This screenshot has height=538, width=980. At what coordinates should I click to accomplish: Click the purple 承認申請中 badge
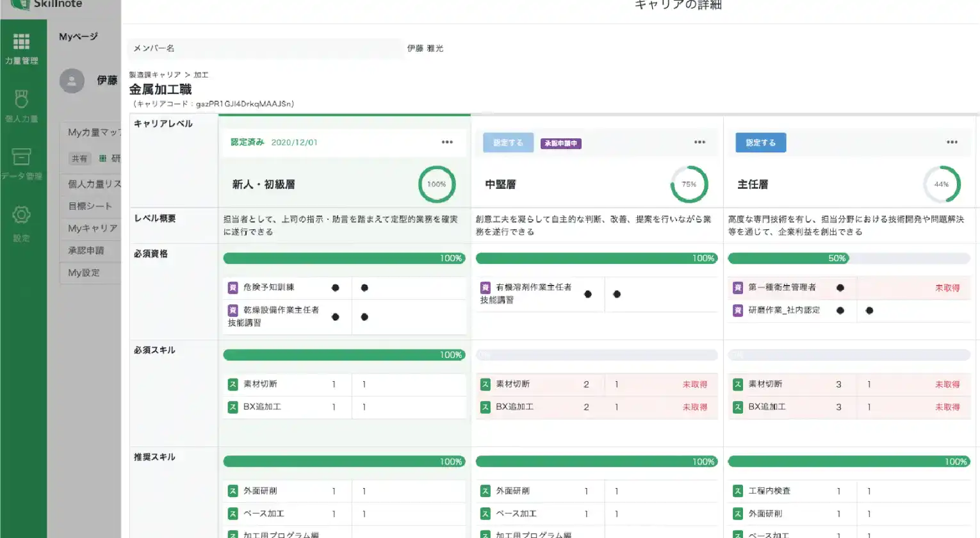561,143
